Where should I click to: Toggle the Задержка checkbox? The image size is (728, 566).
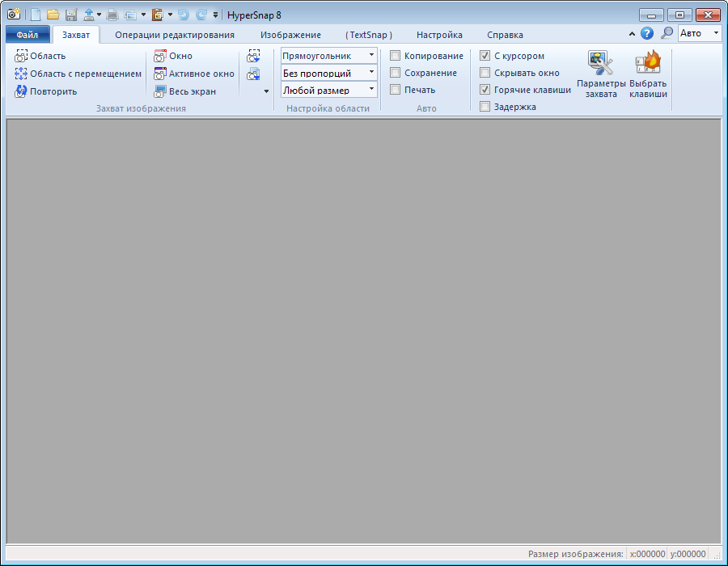click(485, 107)
